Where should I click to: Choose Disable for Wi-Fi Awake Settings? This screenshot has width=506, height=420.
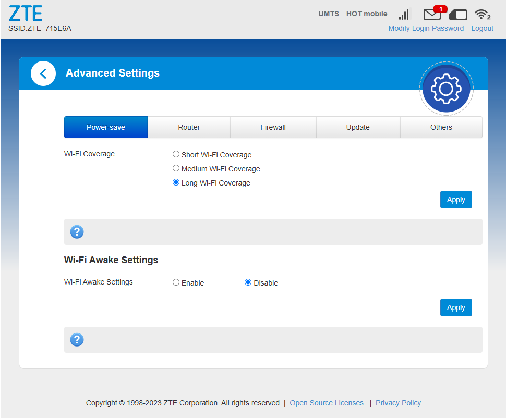248,282
